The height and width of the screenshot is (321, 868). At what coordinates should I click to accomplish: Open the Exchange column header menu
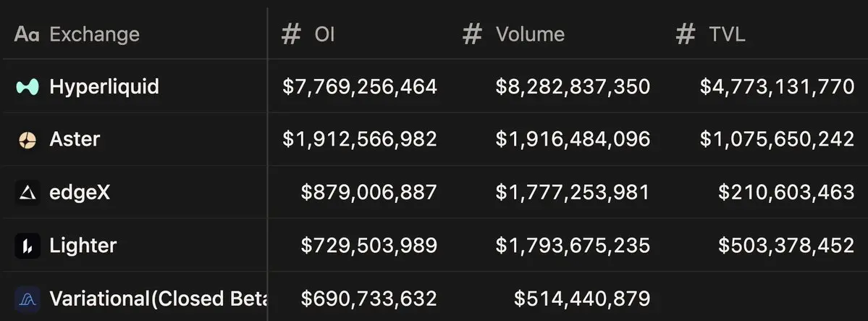tap(94, 34)
